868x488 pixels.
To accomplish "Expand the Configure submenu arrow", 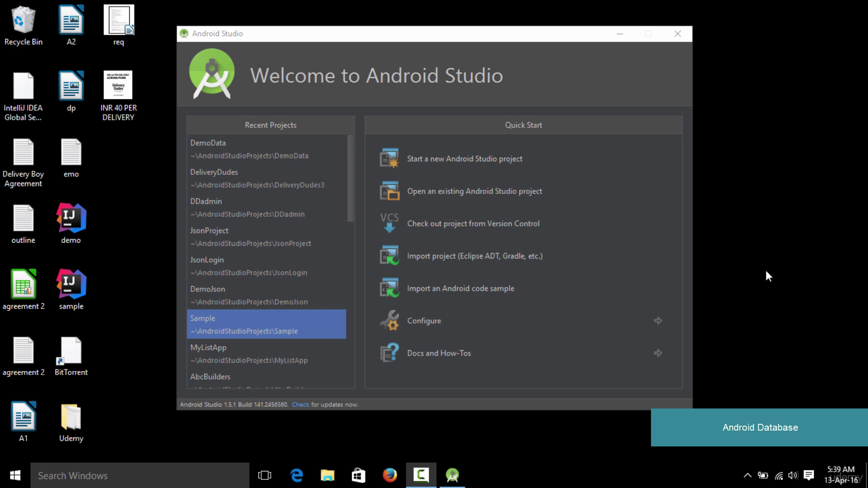I will pyautogui.click(x=658, y=321).
